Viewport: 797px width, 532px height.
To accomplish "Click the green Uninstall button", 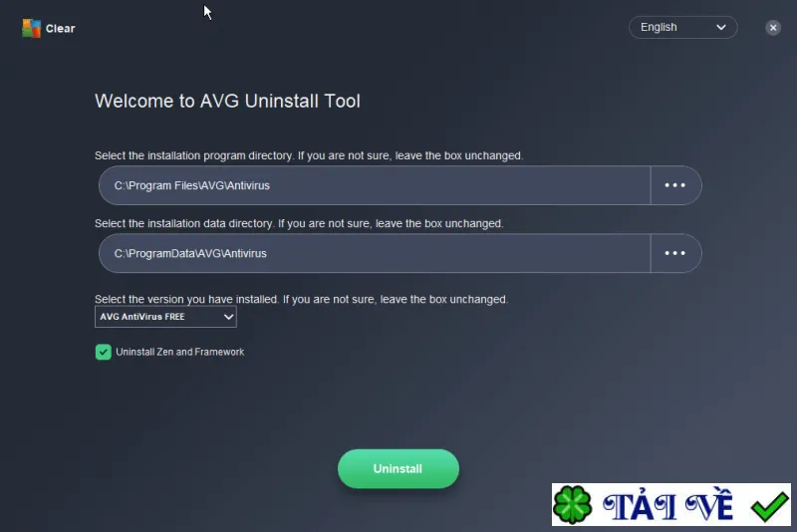I will 398,468.
